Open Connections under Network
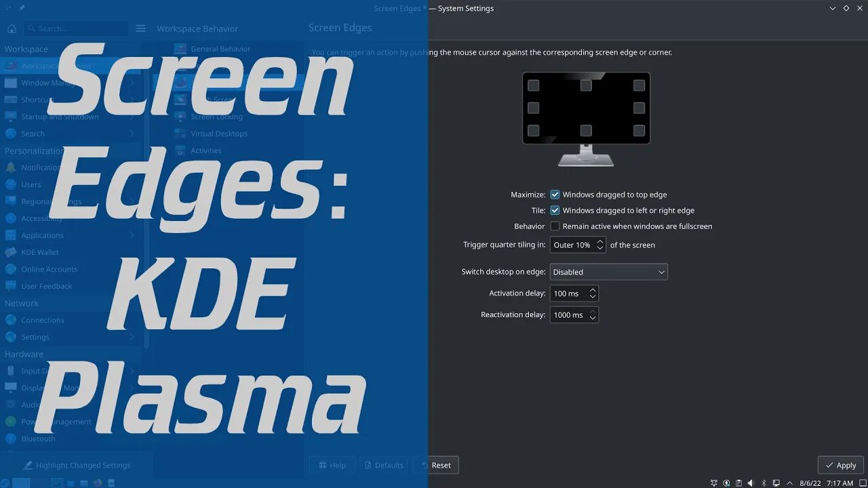The height and width of the screenshot is (488, 868). click(71, 320)
